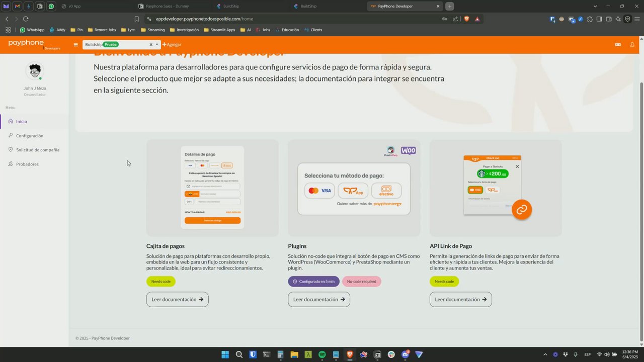Click the home icon next to Inicio

11,121
